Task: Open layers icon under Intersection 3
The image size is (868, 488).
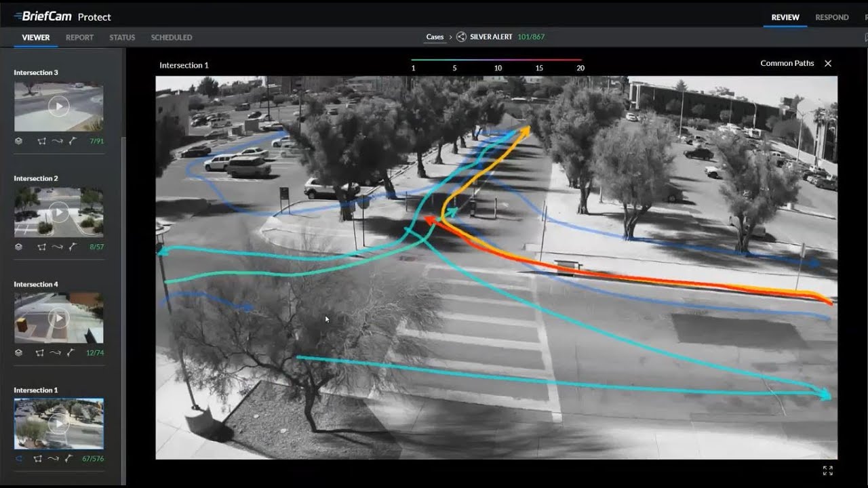Action: [x=18, y=141]
